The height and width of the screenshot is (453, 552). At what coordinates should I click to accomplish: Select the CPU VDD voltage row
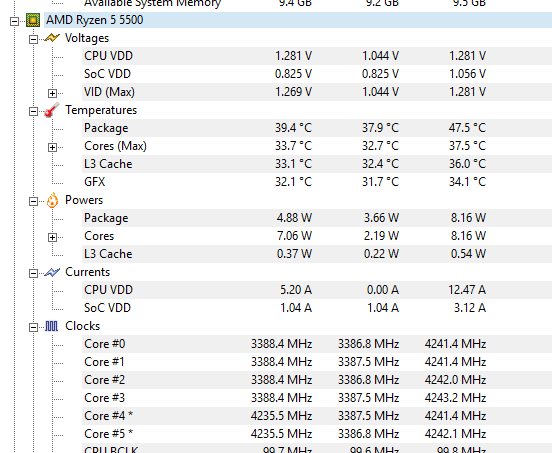click(x=317, y=56)
